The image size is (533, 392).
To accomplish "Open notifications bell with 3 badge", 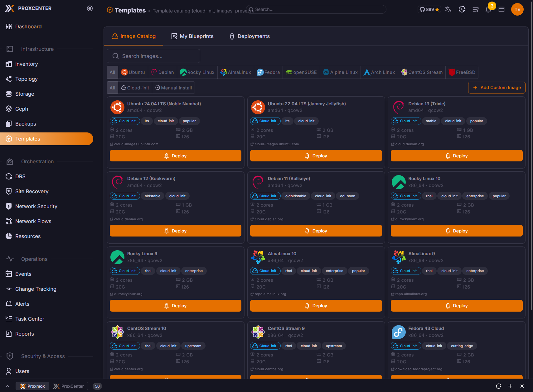I will click(489, 9).
